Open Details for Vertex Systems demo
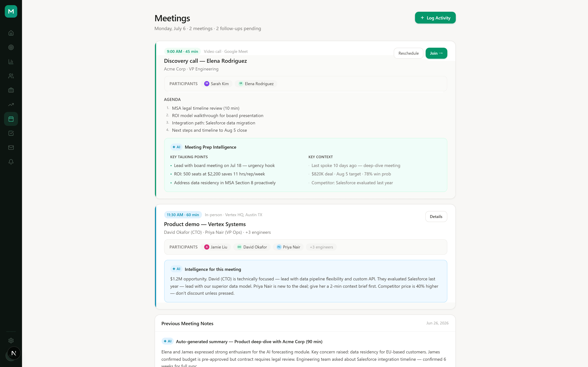 point(436,217)
